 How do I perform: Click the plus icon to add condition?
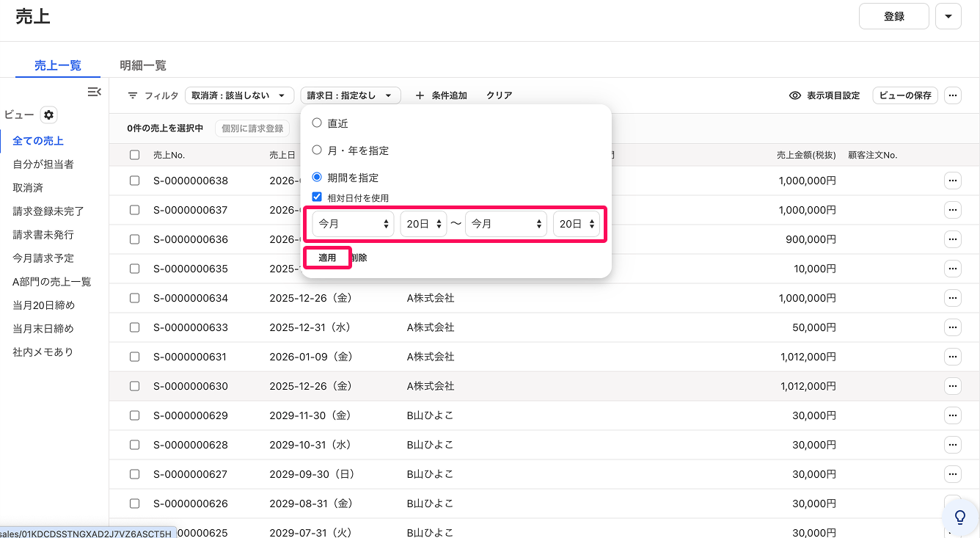pyautogui.click(x=420, y=95)
